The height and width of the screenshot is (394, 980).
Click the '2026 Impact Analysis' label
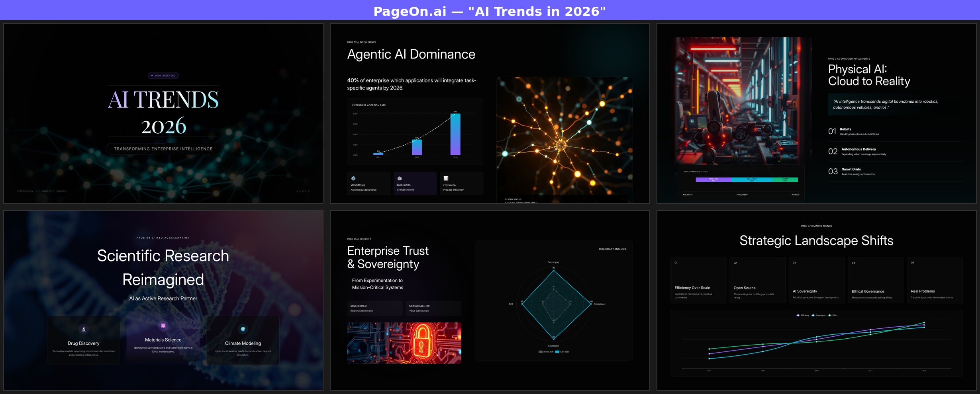pos(612,249)
